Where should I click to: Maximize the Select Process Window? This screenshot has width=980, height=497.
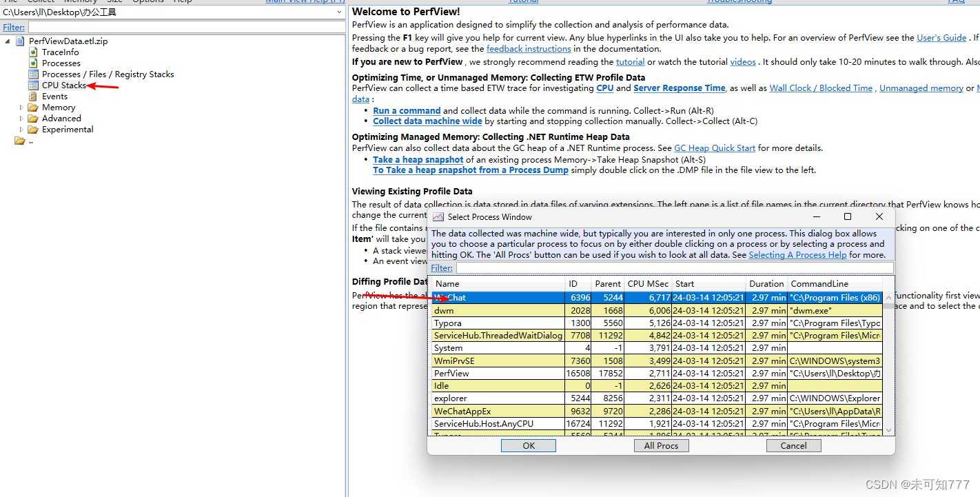coord(848,216)
